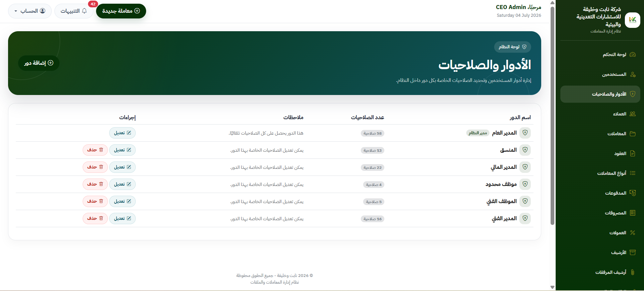Click the dashboard gauge icon in sidebar

633,55
